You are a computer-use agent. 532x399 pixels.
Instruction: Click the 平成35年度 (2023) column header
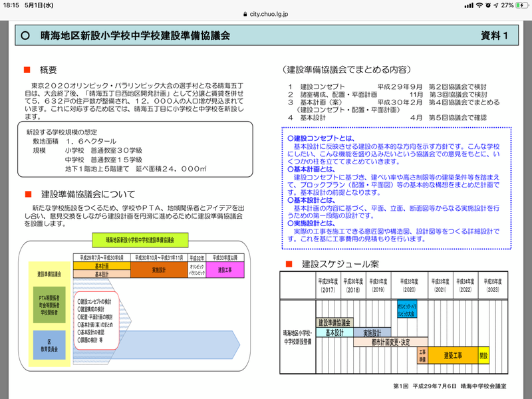pos(493,285)
